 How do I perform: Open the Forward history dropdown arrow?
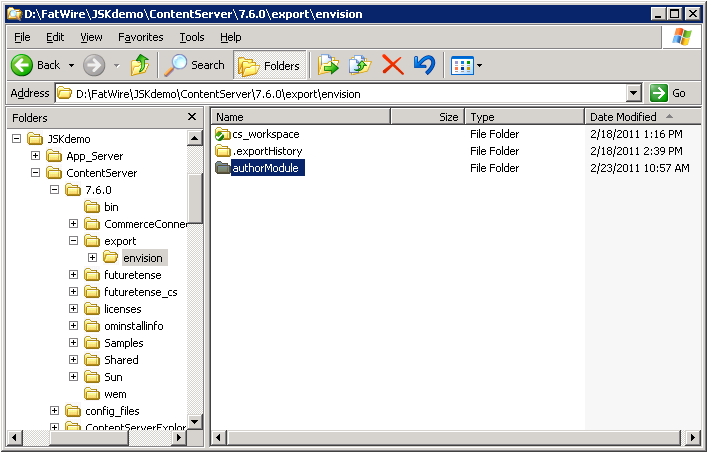click(x=117, y=66)
